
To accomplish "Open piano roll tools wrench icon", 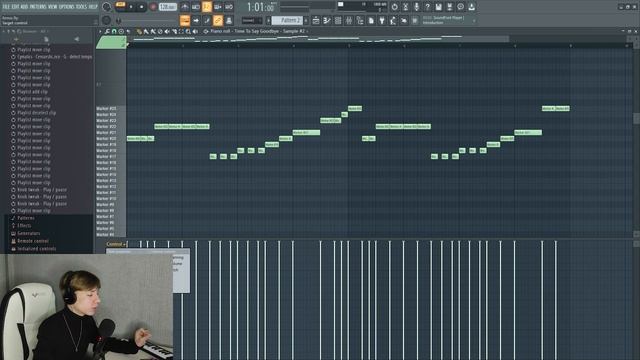I will pyautogui.click(x=107, y=31).
